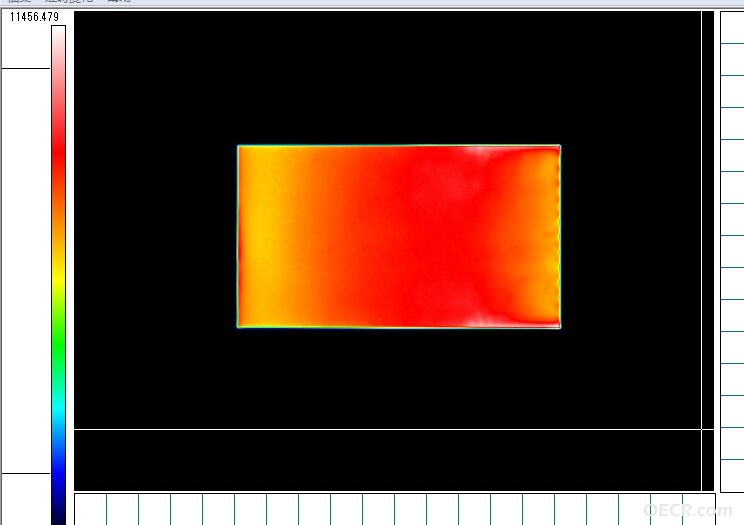Click the horizontal white crosshair line
Image resolution: width=744 pixels, height=525 pixels.
[x=394, y=429]
